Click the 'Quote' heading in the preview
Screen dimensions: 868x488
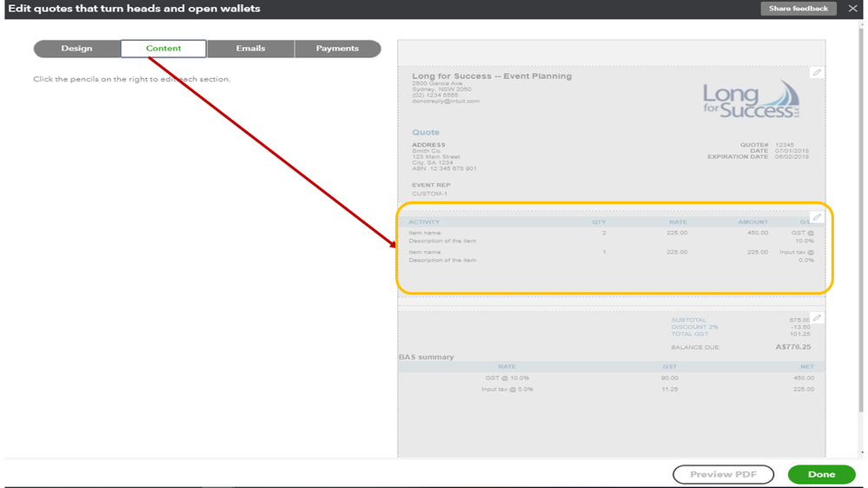[426, 132]
